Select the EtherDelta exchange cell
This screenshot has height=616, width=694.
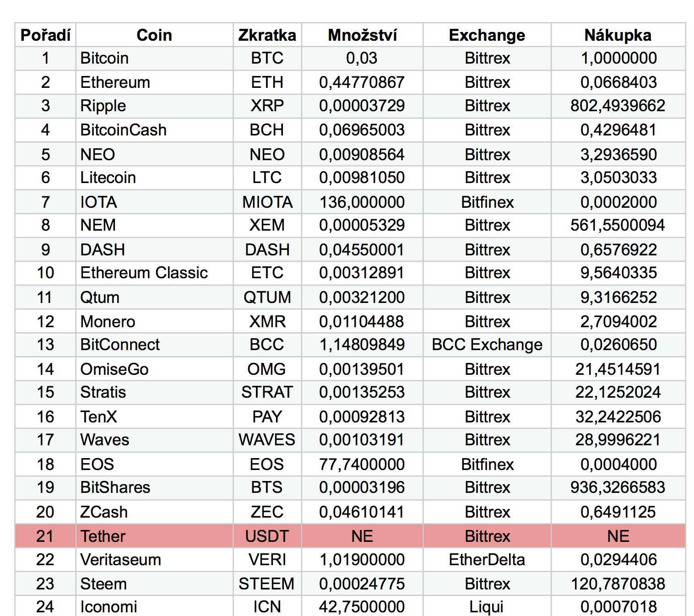[x=487, y=560]
